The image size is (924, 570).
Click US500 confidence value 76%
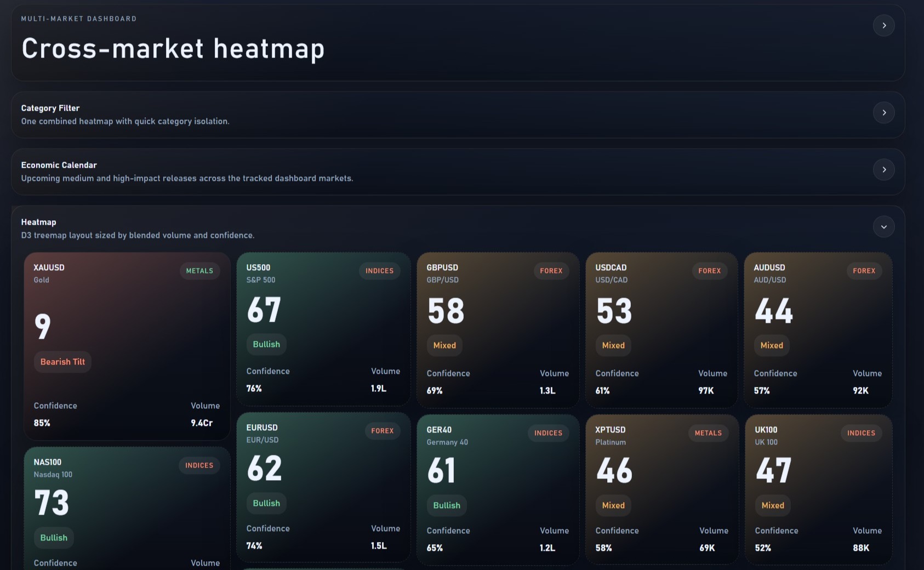254,388
